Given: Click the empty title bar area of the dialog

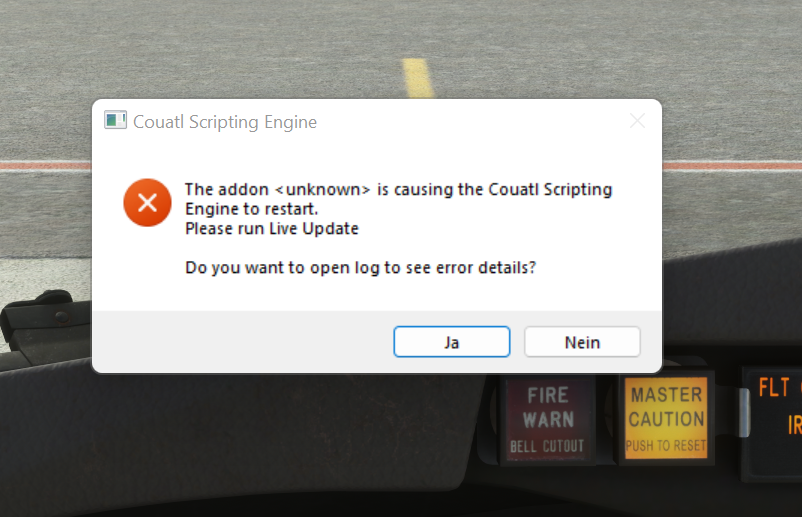Looking at the screenshot, I should tap(471, 122).
